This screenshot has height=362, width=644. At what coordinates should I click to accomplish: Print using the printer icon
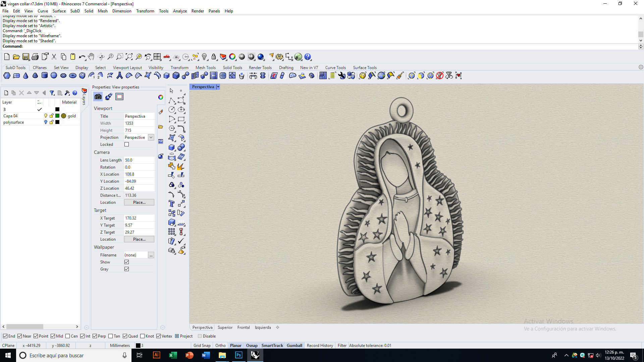pos(35,57)
